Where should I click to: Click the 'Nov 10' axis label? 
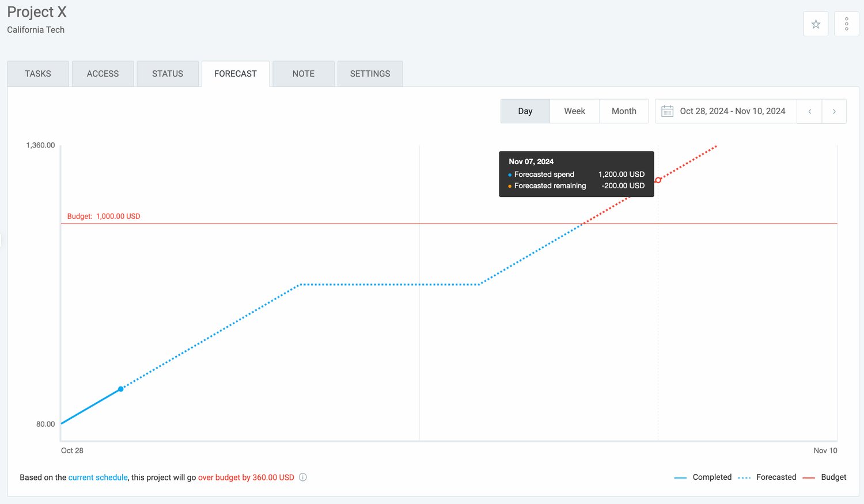tap(825, 450)
